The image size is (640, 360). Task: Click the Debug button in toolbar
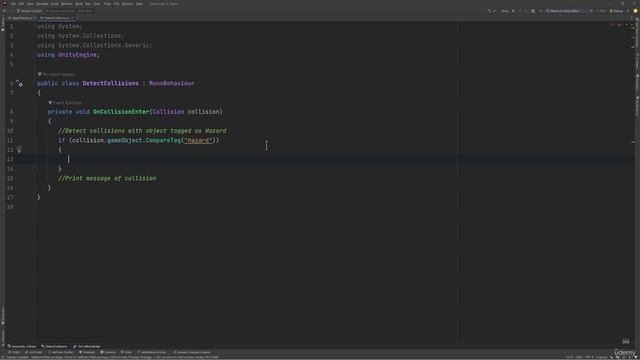(x=616, y=11)
